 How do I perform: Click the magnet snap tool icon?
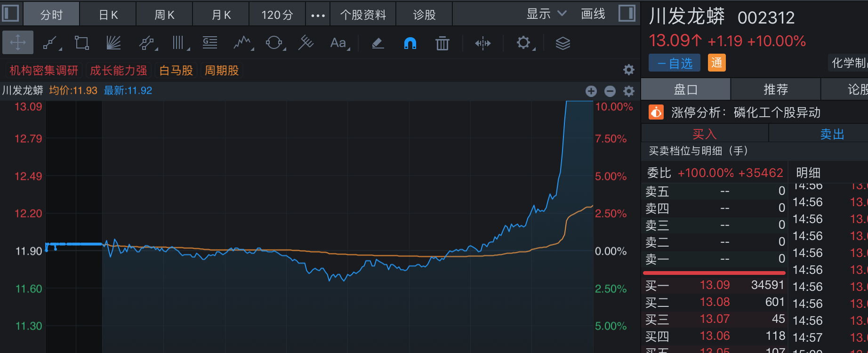(x=410, y=43)
